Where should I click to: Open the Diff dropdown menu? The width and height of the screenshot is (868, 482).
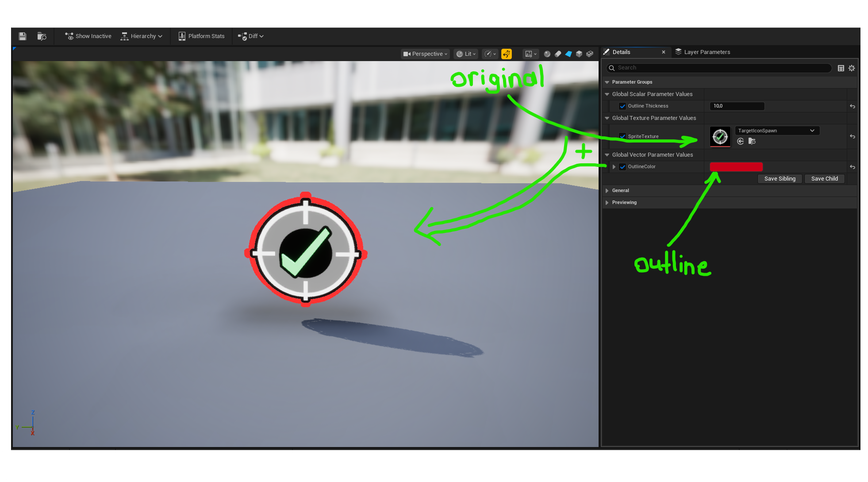pos(251,36)
